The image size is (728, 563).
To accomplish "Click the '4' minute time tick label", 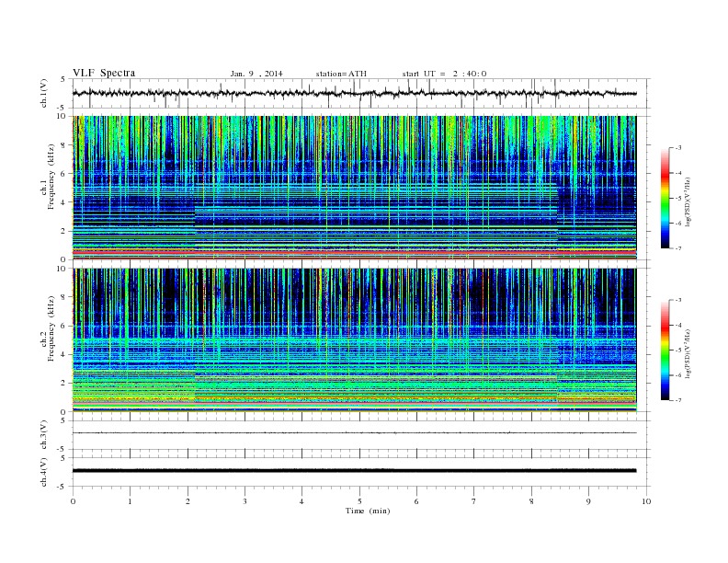I will [x=301, y=501].
